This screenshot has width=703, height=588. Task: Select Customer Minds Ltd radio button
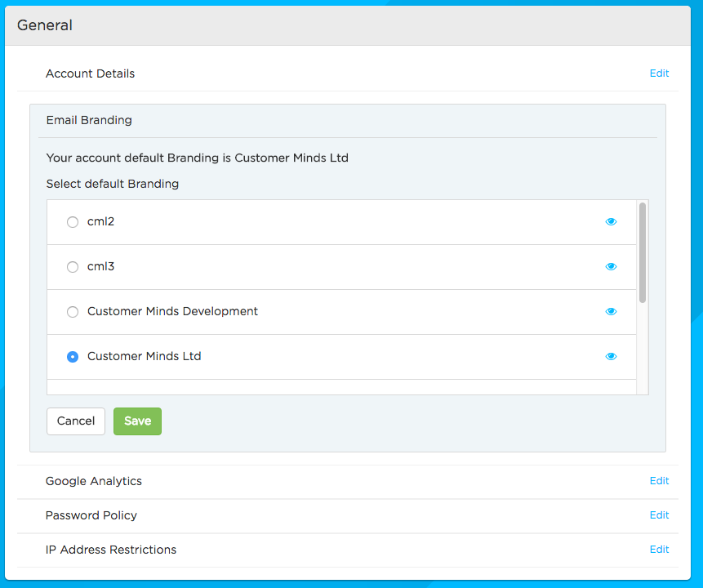(x=73, y=357)
